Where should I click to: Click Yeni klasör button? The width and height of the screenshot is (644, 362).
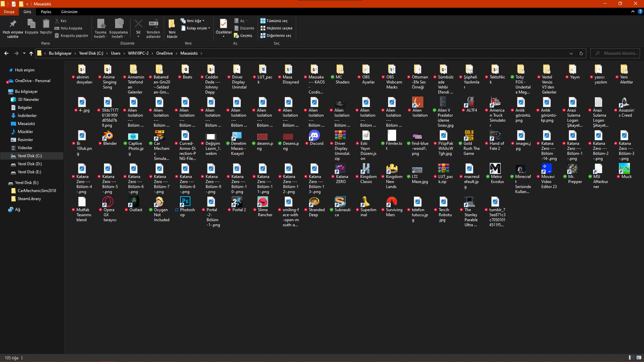(172, 28)
